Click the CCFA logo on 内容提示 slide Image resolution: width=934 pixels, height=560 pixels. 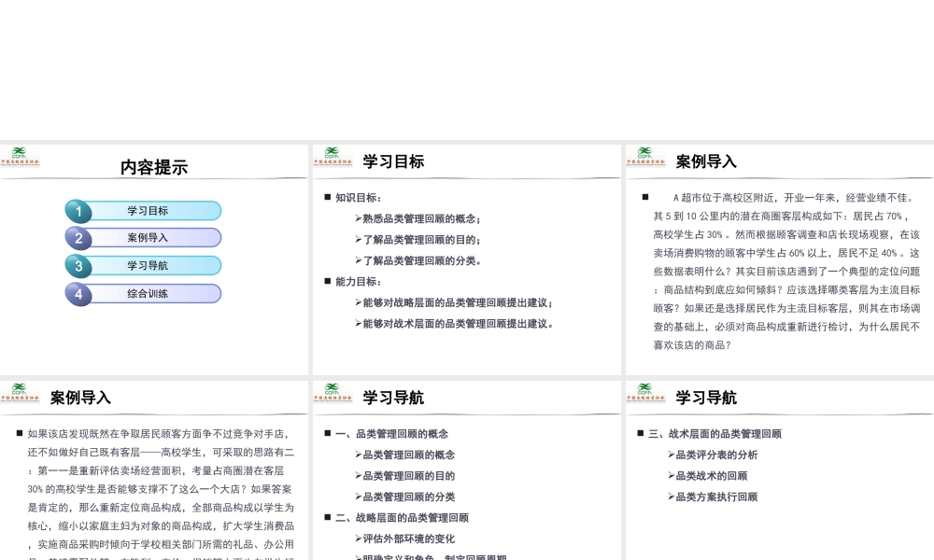[x=20, y=156]
